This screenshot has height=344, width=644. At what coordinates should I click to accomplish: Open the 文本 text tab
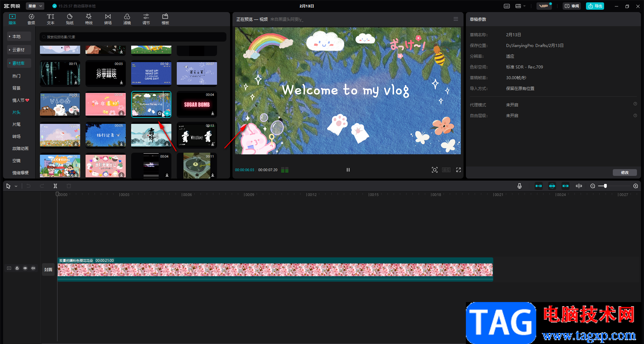click(x=50, y=19)
